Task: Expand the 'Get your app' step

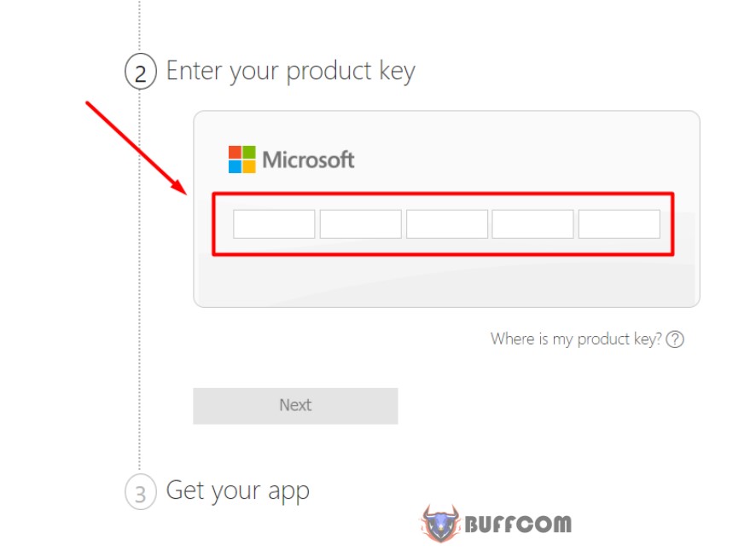Action: [238, 491]
